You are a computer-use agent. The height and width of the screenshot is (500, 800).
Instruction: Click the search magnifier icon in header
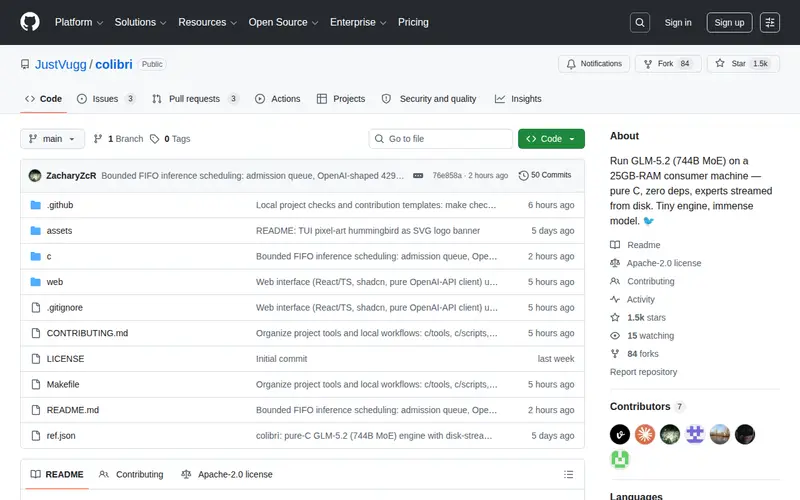639,22
